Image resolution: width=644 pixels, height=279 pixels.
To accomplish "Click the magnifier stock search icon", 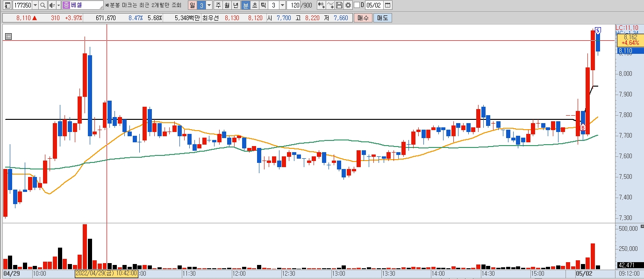I will tap(43, 6).
